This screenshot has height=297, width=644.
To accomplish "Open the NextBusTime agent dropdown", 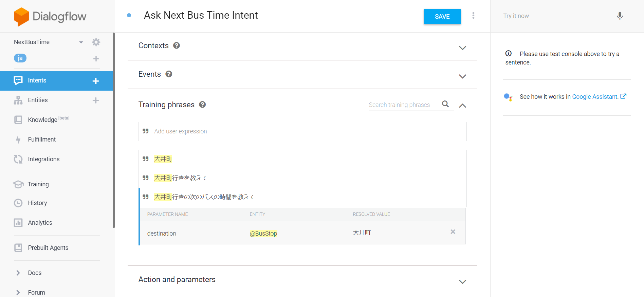I will [x=81, y=42].
